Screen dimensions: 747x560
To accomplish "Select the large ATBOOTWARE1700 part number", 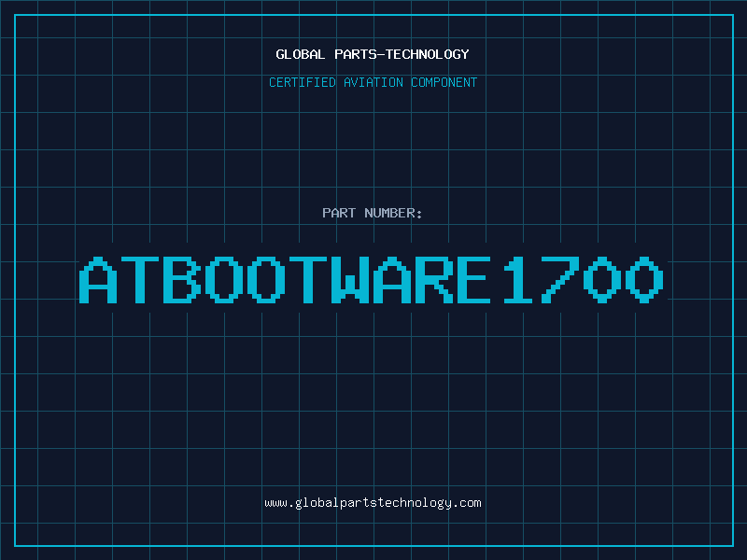I will pos(373,279).
